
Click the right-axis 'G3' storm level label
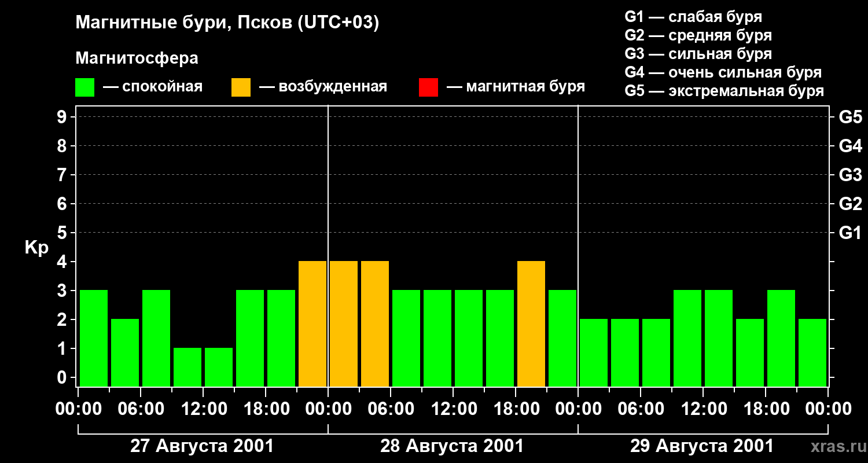[x=851, y=175]
